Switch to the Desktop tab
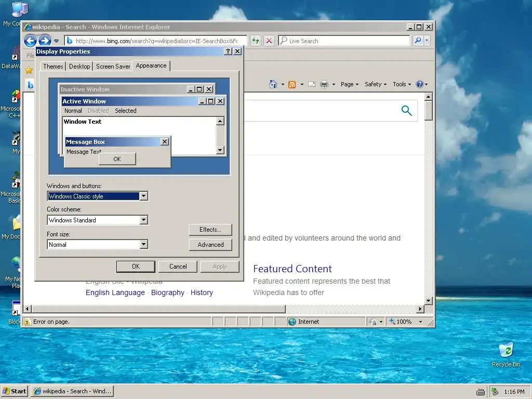This screenshot has height=399, width=532. 79,66
